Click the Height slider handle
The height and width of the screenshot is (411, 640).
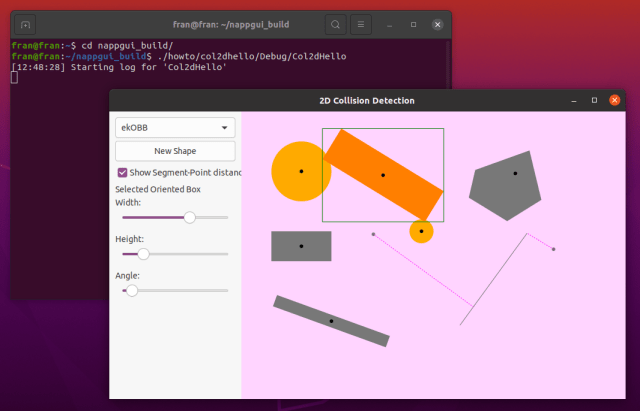coord(143,254)
